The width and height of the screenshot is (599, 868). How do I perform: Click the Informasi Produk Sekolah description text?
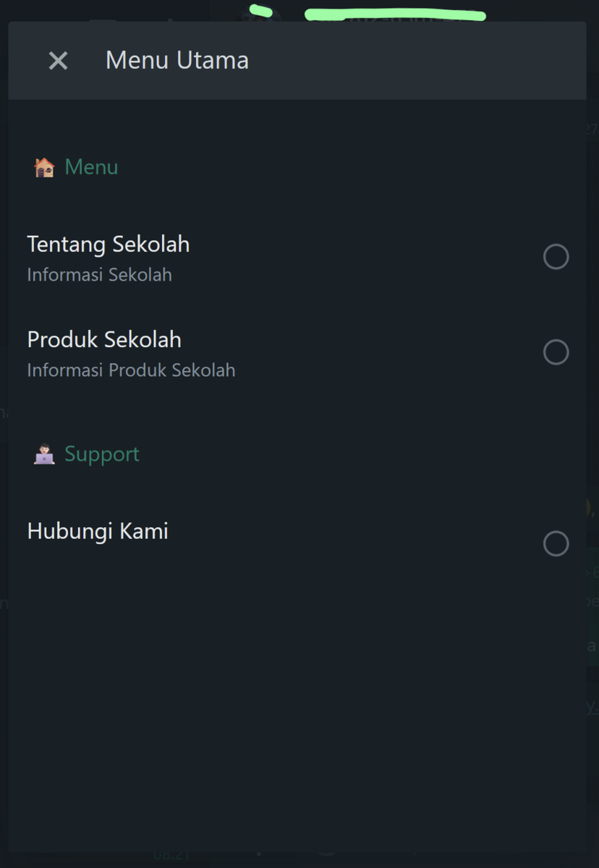[x=131, y=370]
